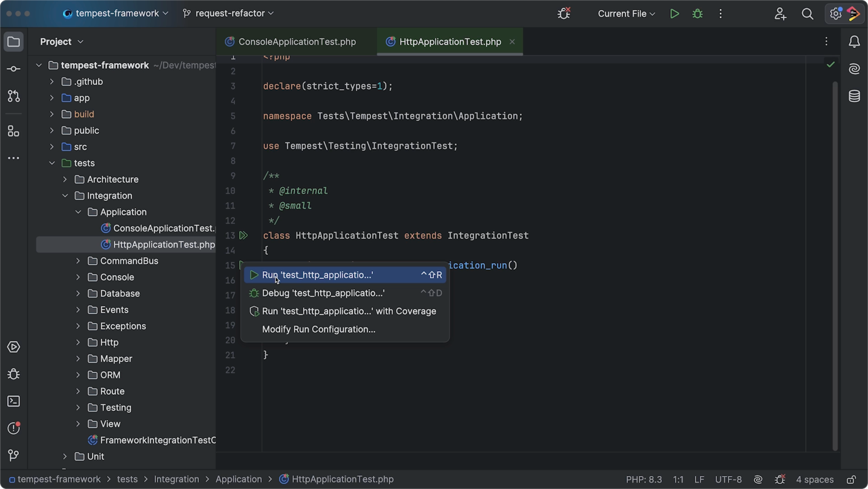
Task: Click the LF line separator widget
Action: pos(699,479)
